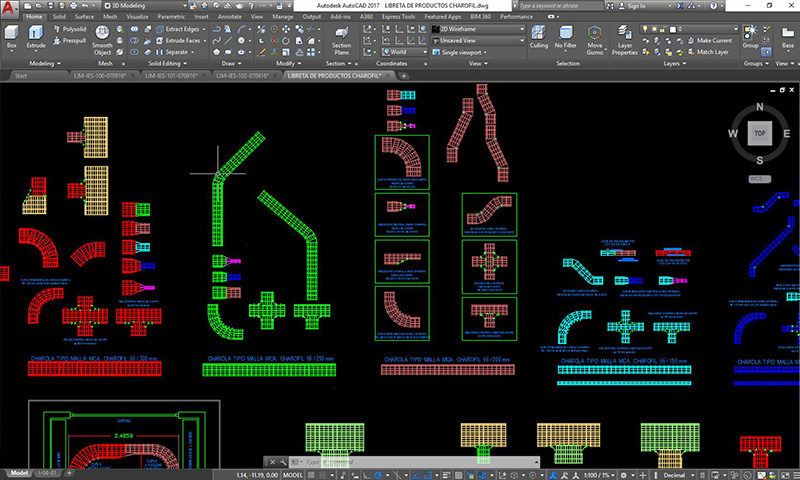Open the World coordinate system dropdown
Viewport: 800px width, 480px height.
coord(405,52)
